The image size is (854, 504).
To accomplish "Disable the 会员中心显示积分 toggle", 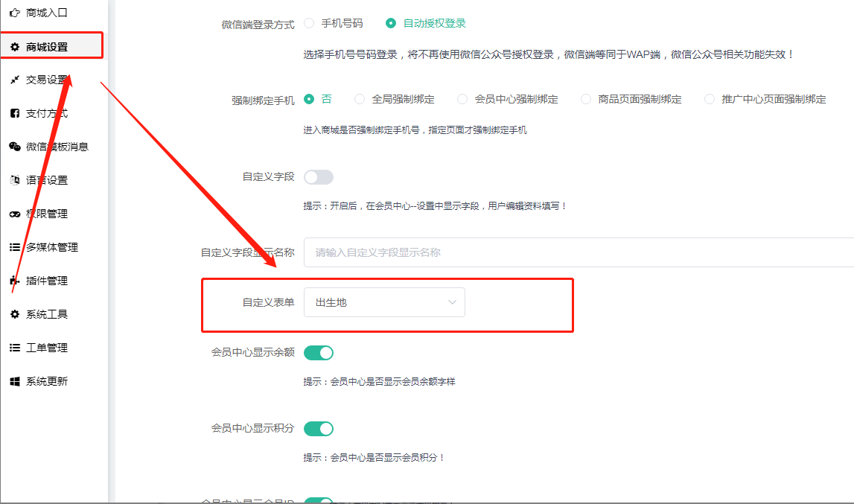I will [318, 429].
